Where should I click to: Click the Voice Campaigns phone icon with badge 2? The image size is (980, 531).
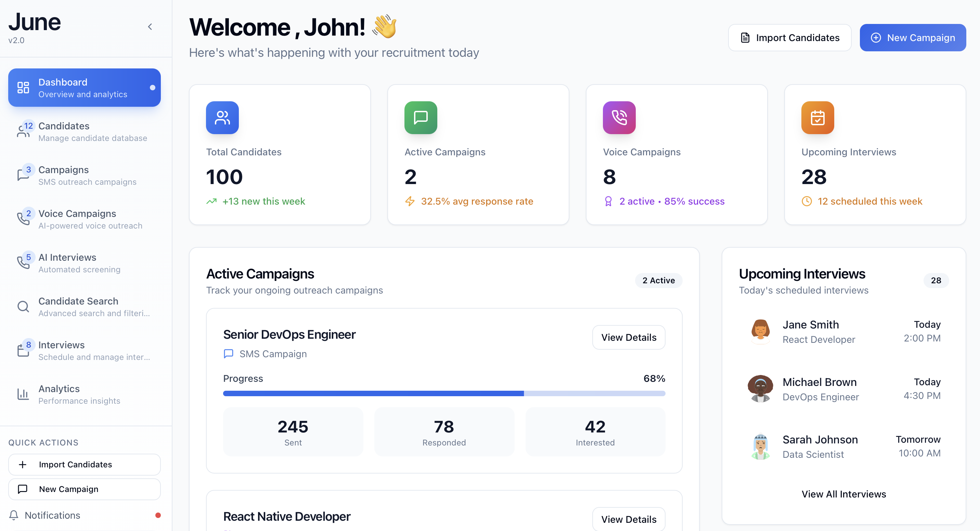click(x=23, y=219)
